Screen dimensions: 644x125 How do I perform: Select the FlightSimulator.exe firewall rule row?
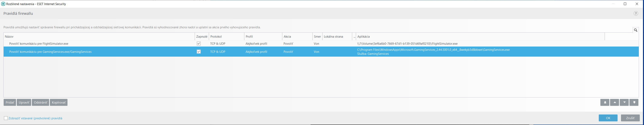[100, 43]
